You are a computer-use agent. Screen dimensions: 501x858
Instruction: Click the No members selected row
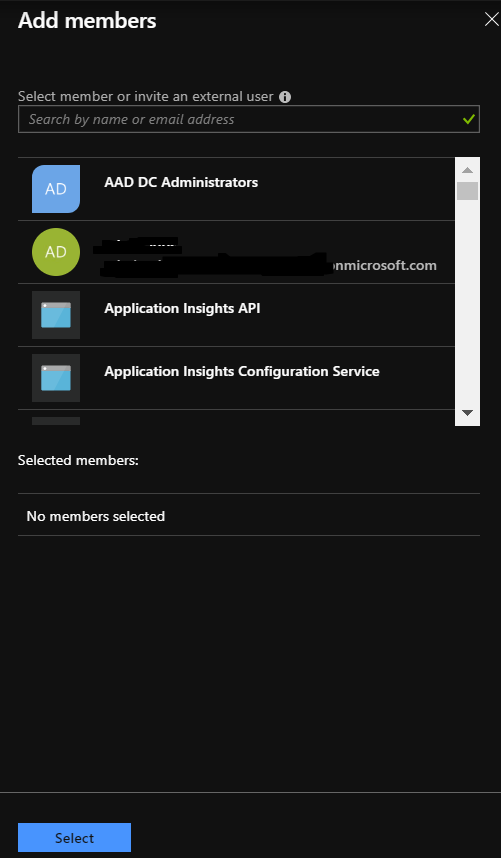point(249,515)
